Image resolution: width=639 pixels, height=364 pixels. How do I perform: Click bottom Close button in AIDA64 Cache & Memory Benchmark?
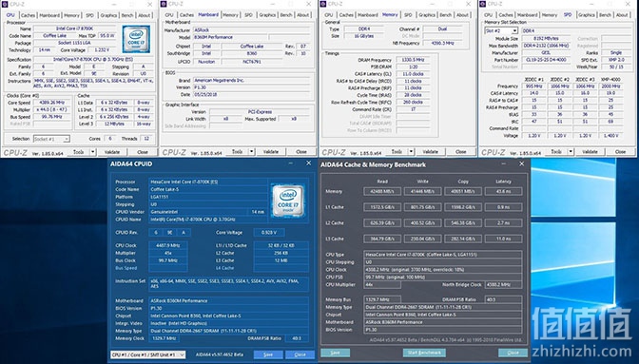(x=513, y=353)
